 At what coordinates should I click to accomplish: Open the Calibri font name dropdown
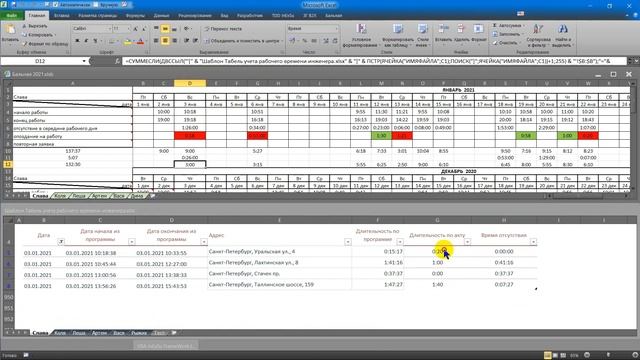tap(109, 29)
